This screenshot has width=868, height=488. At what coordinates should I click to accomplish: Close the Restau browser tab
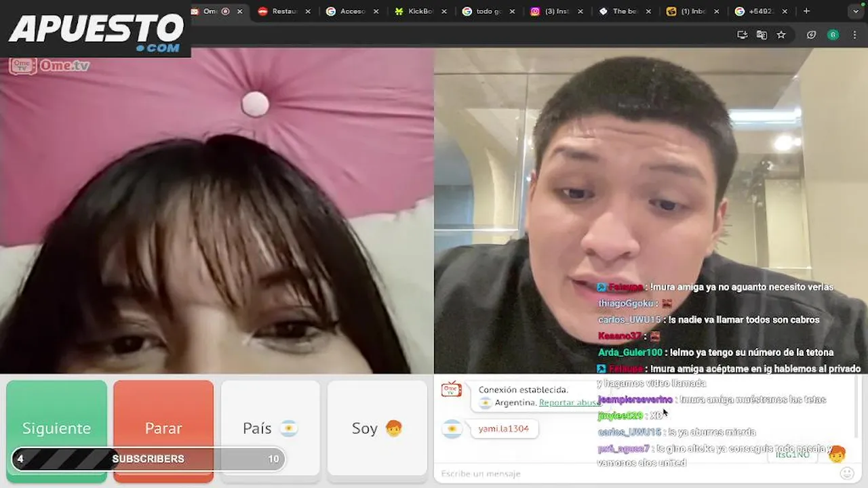(308, 12)
